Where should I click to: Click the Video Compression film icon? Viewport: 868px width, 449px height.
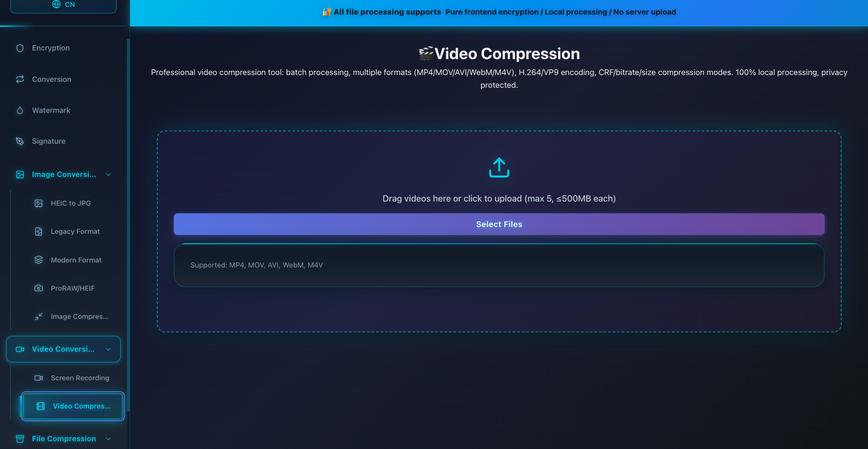coord(40,406)
